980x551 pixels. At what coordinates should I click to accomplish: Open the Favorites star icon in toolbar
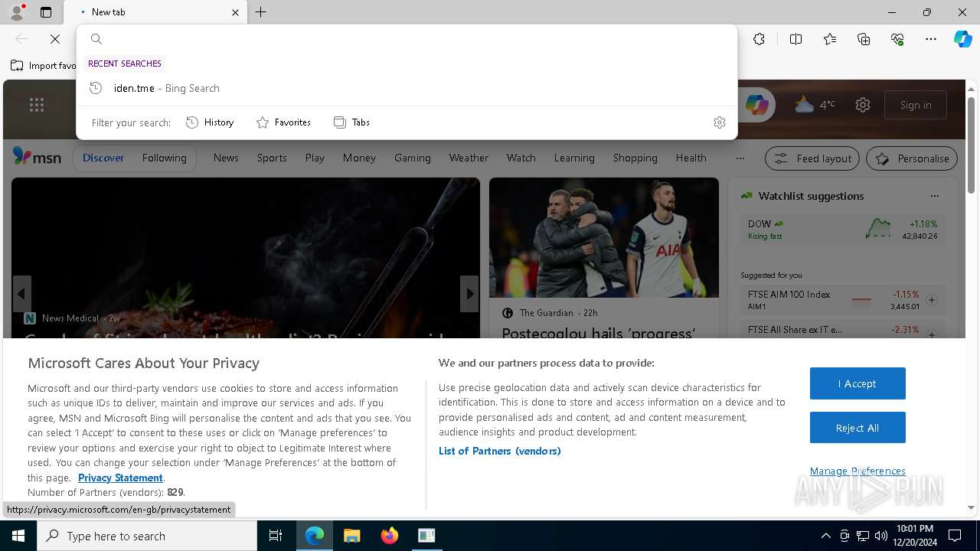[830, 39]
